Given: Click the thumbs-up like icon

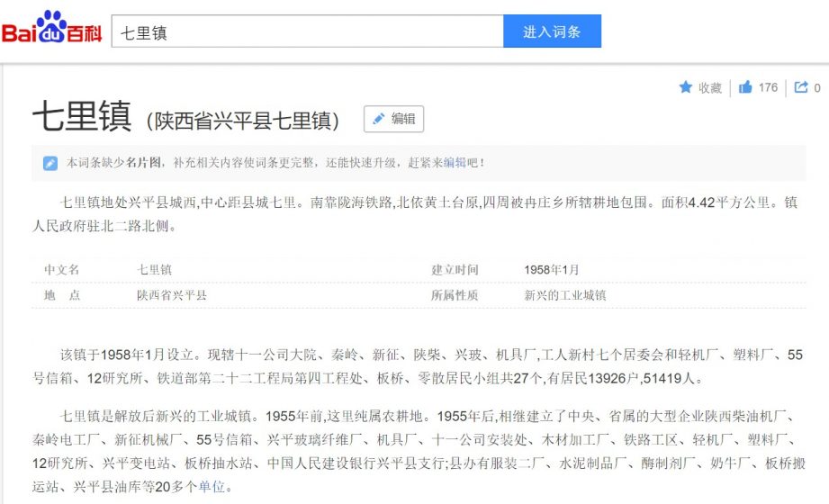Looking at the screenshot, I should click(x=745, y=87).
